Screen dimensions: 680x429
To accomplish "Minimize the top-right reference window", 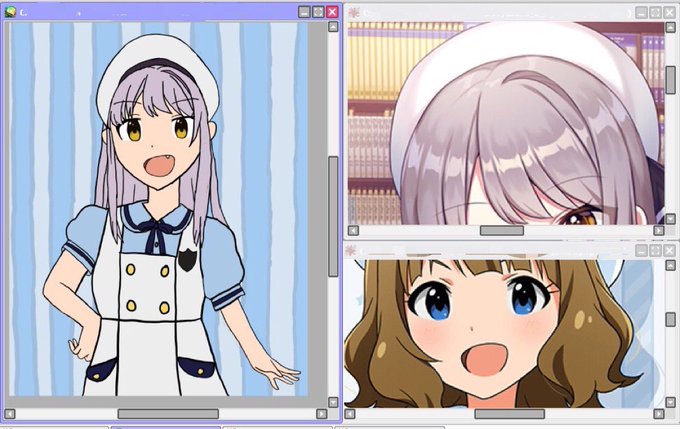I will (641, 12).
